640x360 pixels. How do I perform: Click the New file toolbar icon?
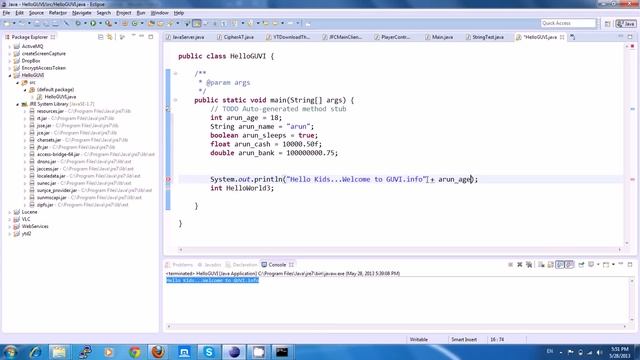click(7, 23)
